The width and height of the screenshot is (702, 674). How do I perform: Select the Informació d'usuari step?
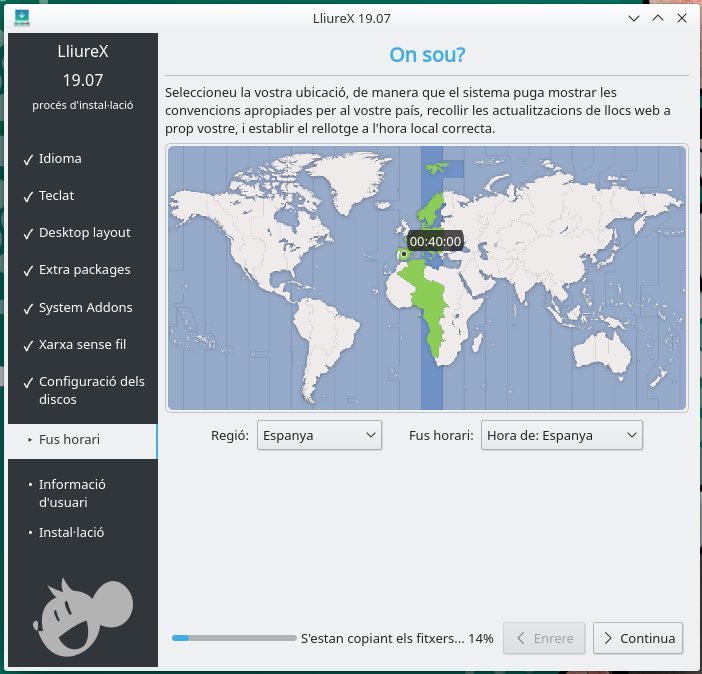coord(72,493)
